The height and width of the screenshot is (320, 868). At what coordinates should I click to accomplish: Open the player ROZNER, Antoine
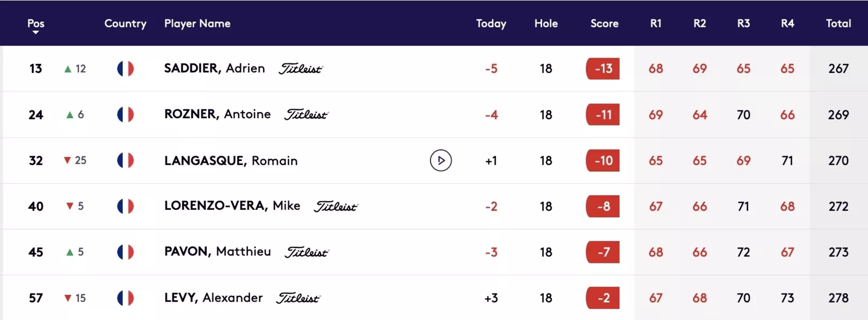217,114
